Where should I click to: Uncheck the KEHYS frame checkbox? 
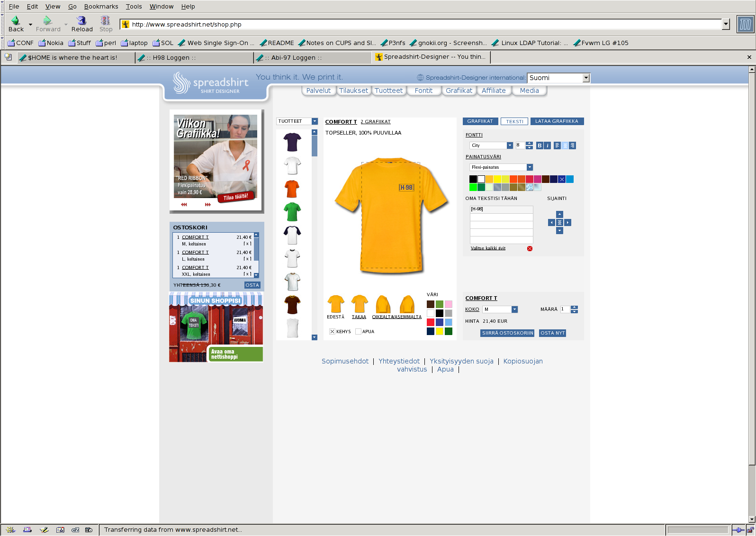coord(332,332)
